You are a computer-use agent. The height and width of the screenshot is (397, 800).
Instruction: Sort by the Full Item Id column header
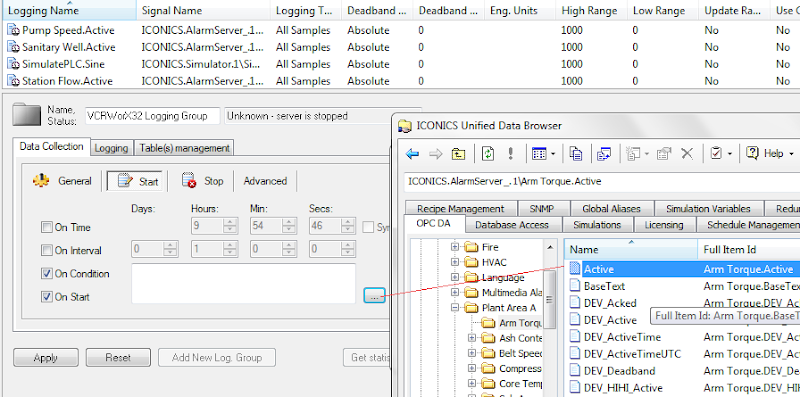[x=748, y=250]
